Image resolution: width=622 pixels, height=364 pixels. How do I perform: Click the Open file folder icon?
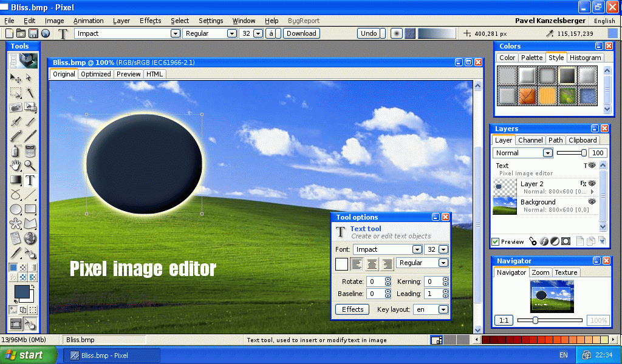21,33
